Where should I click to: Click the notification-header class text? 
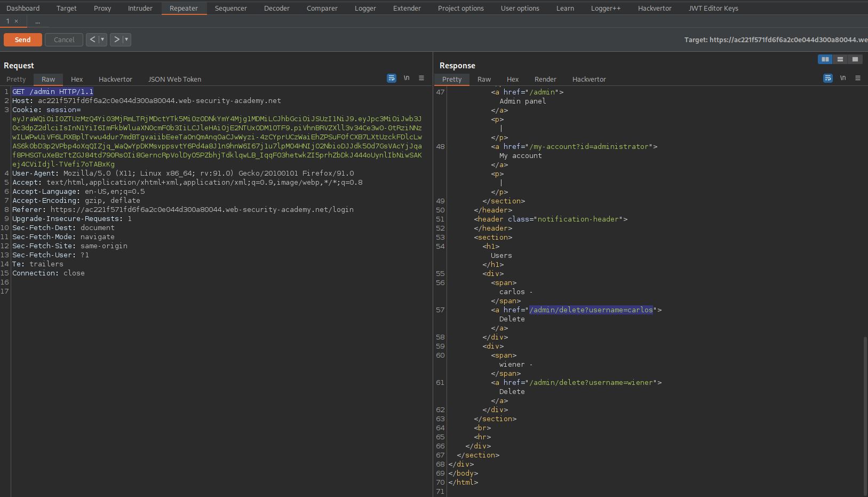(578, 219)
